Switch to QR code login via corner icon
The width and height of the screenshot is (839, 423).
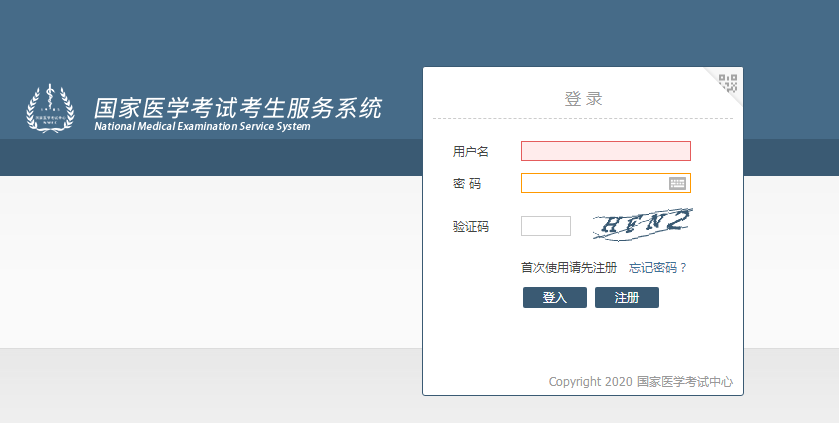click(727, 81)
